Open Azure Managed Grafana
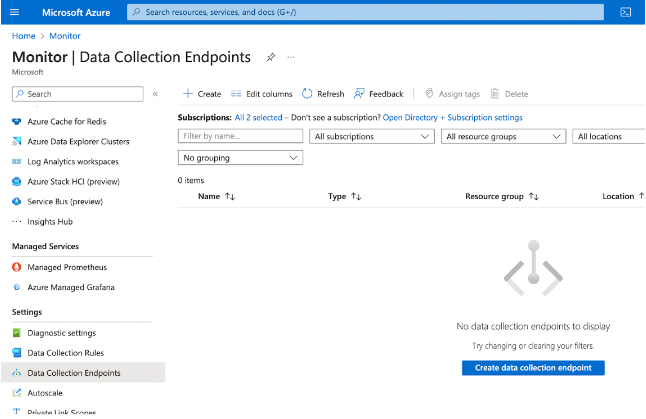This screenshot has width=646, height=419. [71, 287]
